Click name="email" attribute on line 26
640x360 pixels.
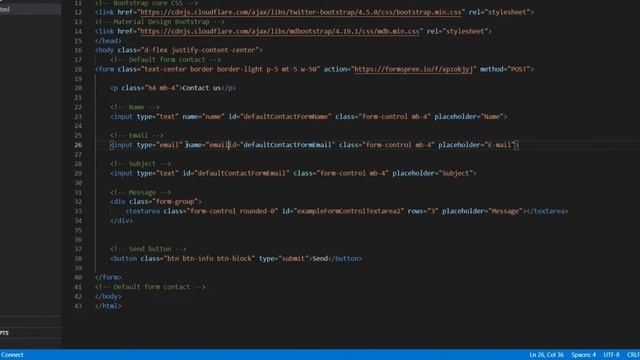tap(207, 145)
